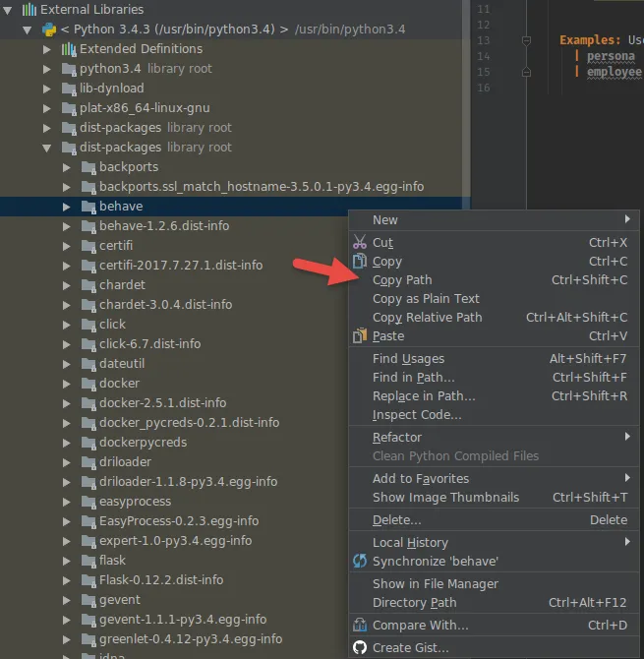Click the Compare With icon
The width and height of the screenshot is (644, 659).
coord(360,625)
